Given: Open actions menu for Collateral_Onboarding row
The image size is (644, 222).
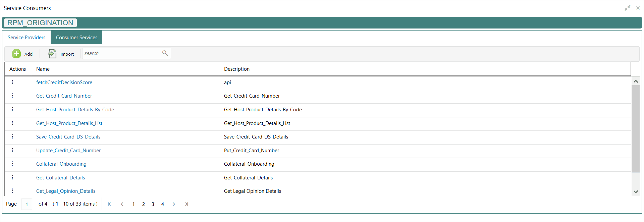Looking at the screenshot, I should click(x=12, y=164).
